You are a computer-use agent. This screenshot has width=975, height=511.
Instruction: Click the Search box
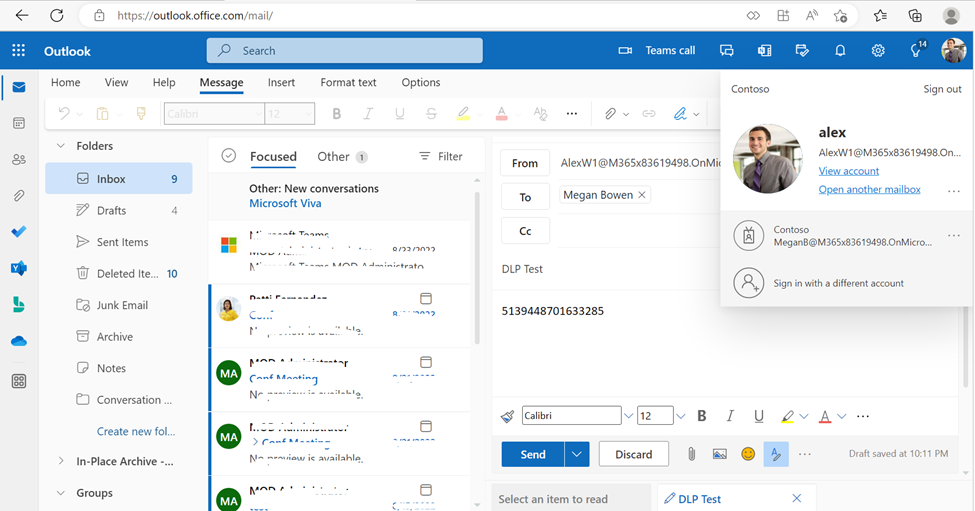pos(344,50)
